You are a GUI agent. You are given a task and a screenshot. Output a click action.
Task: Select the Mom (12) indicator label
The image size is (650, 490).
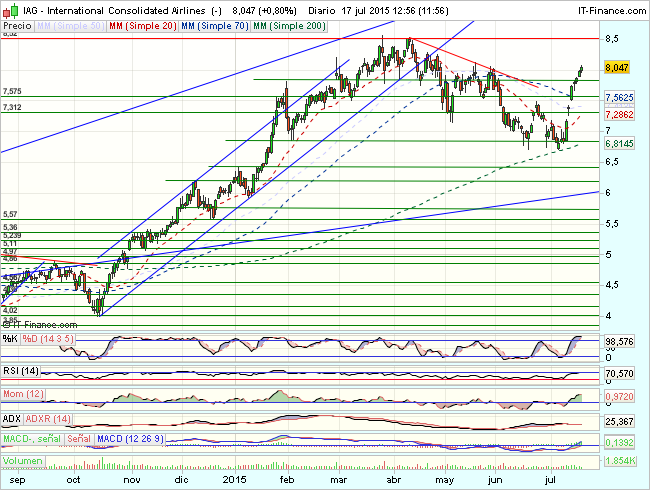pos(24,394)
